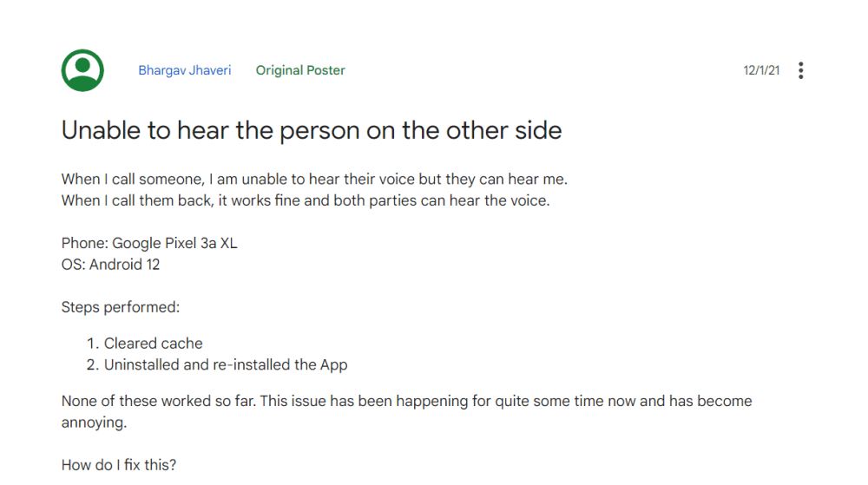Click the post title about hearing the person
This screenshot has width=868, height=485.
point(312,131)
